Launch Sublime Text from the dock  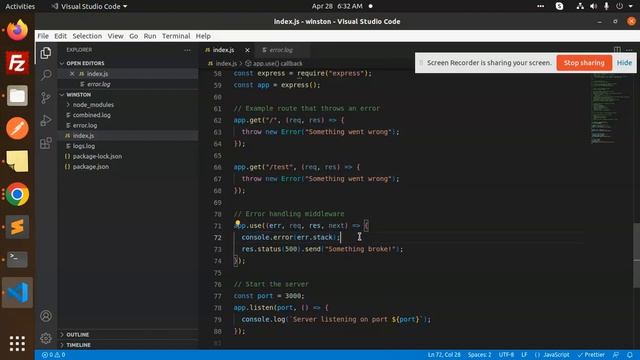[x=17, y=227]
